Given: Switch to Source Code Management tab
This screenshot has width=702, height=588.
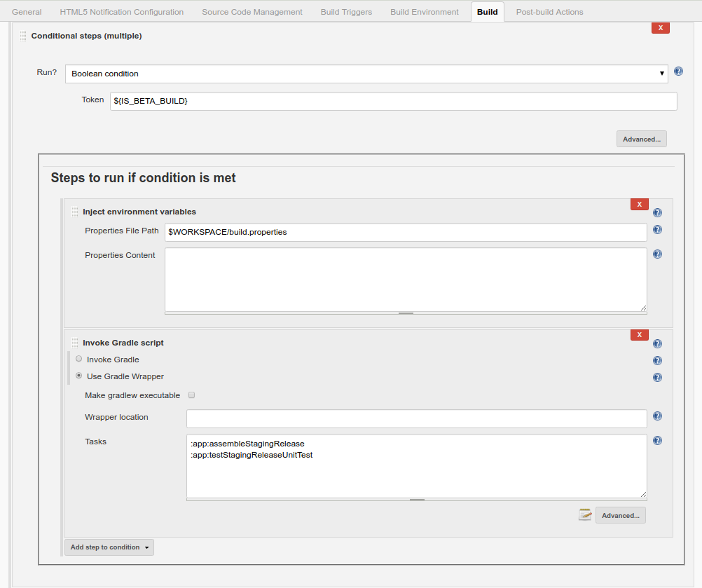Looking at the screenshot, I should [x=252, y=12].
